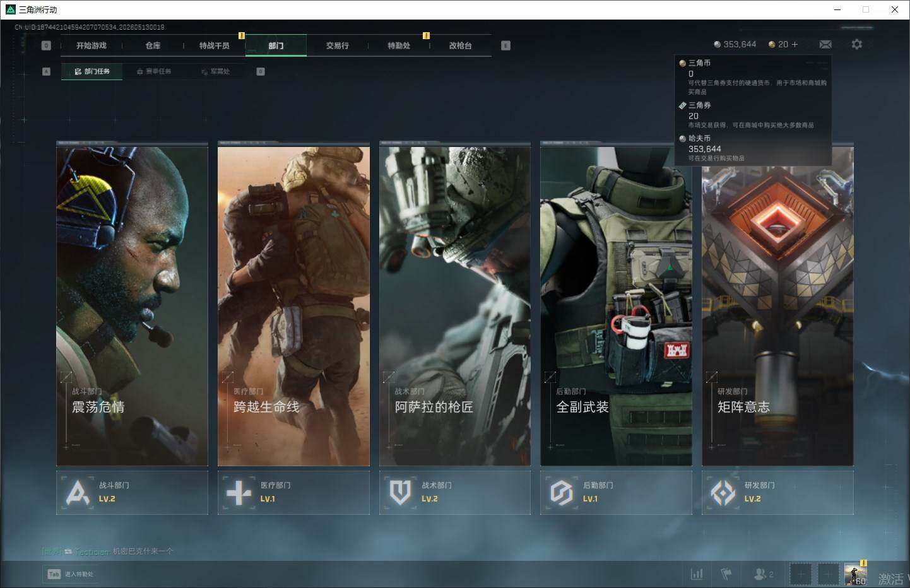Click the Q key hint before 开始游戏
This screenshot has width=910, height=588.
46,45
